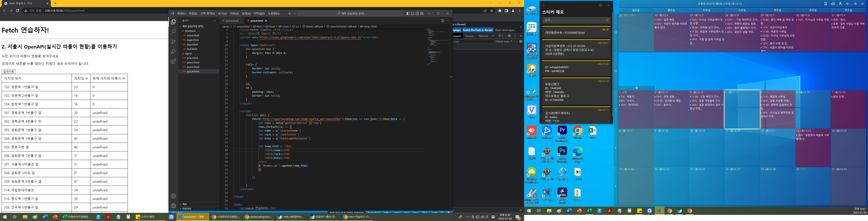Viewport: 868px width, 221px height.
Task: Toggle the VS Code bottom panel layout icon
Action: click(413, 14)
